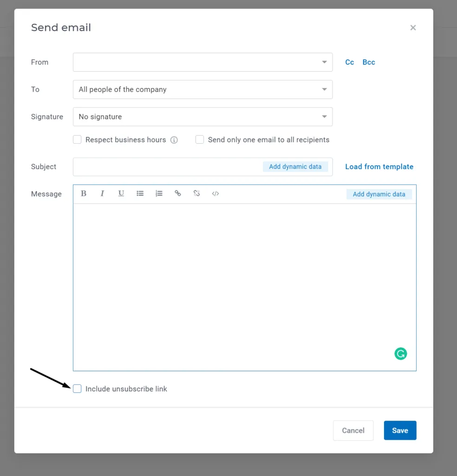Click Load from template link
Viewport: 457px width, 476px height.
point(379,167)
